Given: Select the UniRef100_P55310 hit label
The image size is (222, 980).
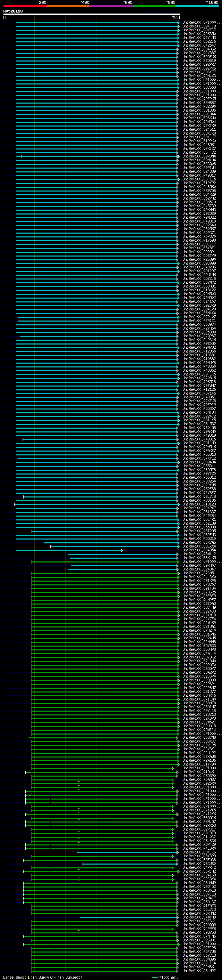Looking at the screenshot, I should (199, 539).
